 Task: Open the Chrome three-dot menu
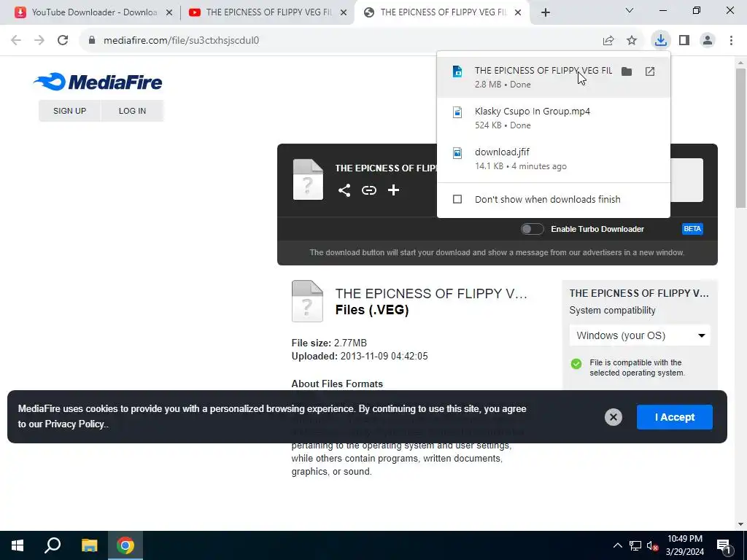click(731, 41)
